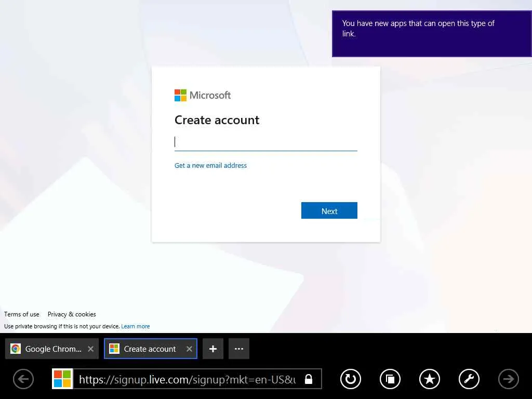The image size is (532, 399).
Task: Go back with the left arrow button
Action: click(23, 379)
